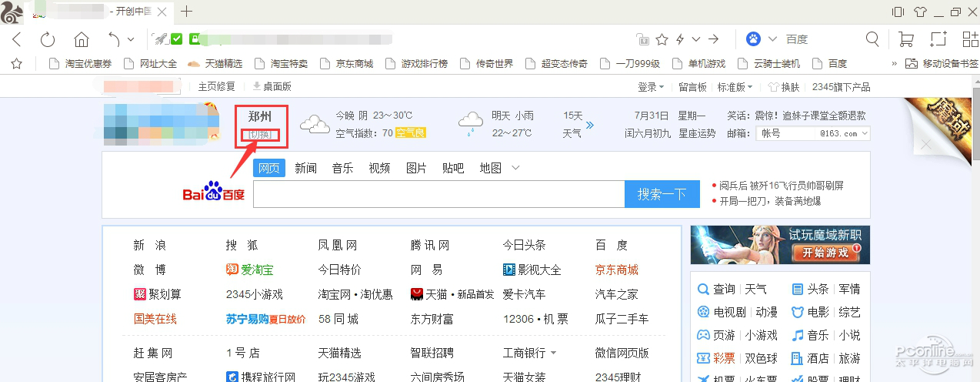Click the bookmarks bar star icon
Screen dimensions: 980x382
[x=16, y=64]
